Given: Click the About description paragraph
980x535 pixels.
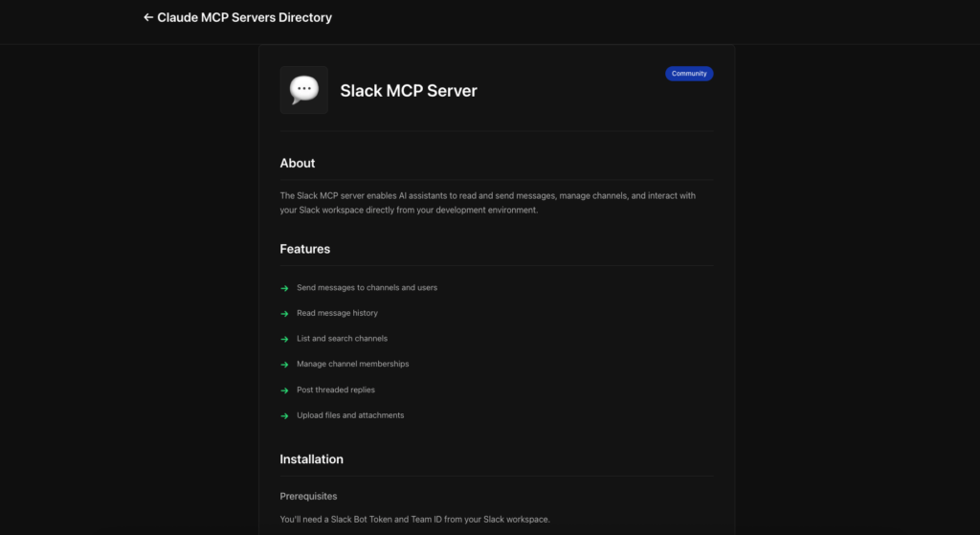Looking at the screenshot, I should point(488,203).
